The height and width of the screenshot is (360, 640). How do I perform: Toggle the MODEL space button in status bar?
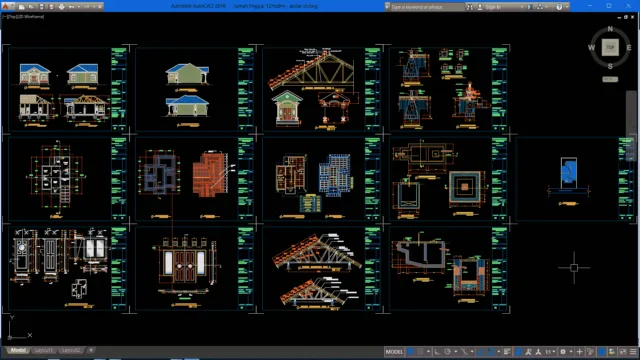click(x=394, y=351)
